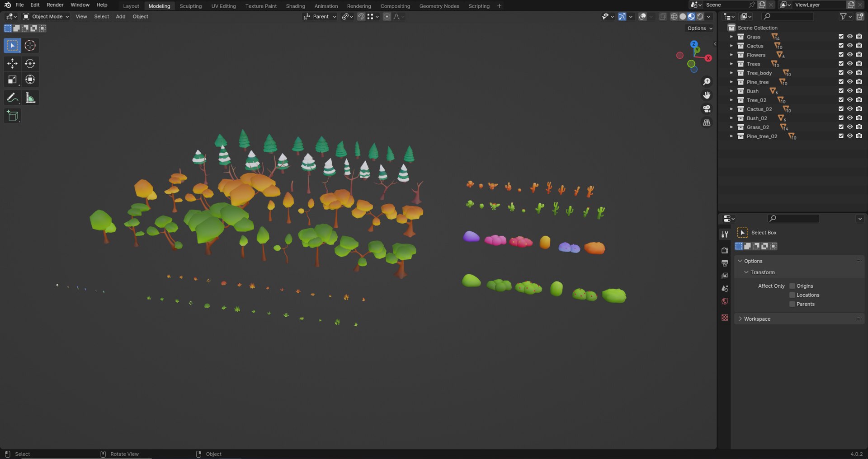Hide the Cactus collection in viewport

click(x=850, y=46)
